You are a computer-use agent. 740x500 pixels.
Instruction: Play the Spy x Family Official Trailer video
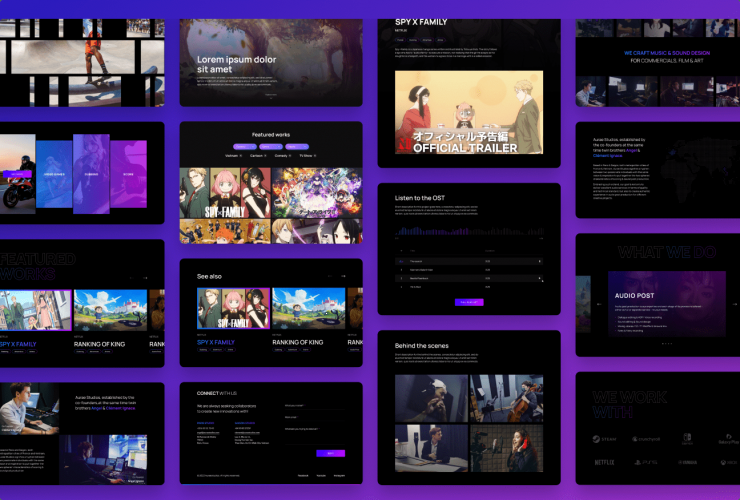pos(469,112)
